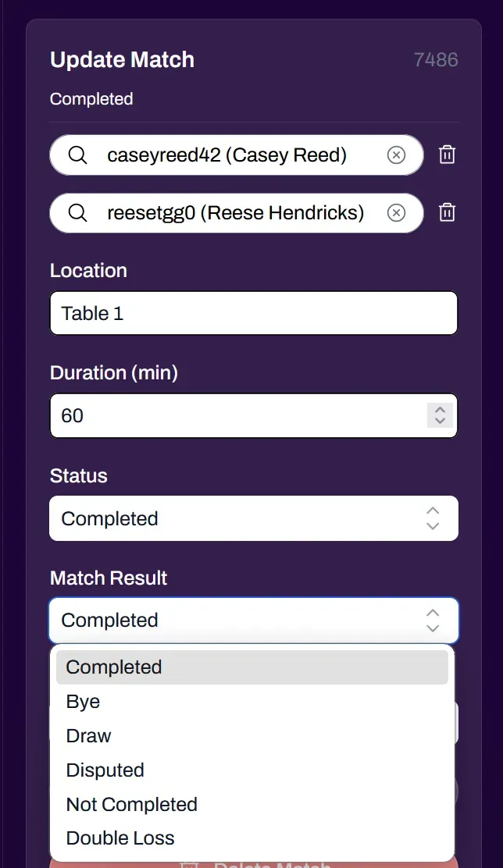Edit the Casey Reed player search field
Screen dimensions: 503x868
click(227, 155)
